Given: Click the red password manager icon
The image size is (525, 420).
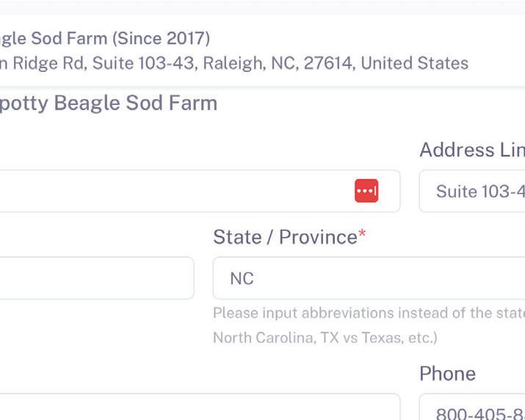Looking at the screenshot, I should click(x=366, y=191).
